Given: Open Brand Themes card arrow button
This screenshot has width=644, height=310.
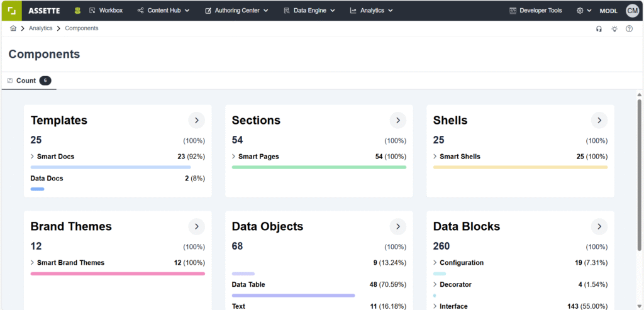Looking at the screenshot, I should 197,226.
